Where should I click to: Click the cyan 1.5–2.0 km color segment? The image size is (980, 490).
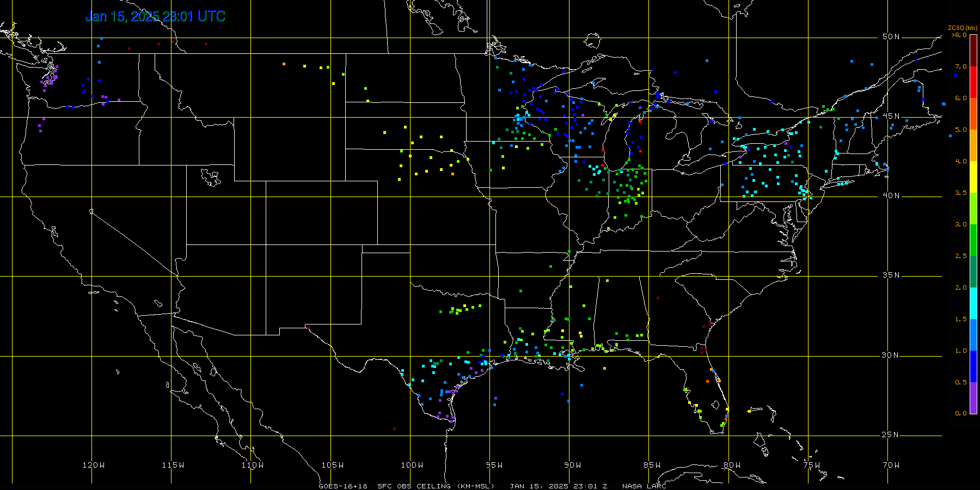(x=973, y=303)
